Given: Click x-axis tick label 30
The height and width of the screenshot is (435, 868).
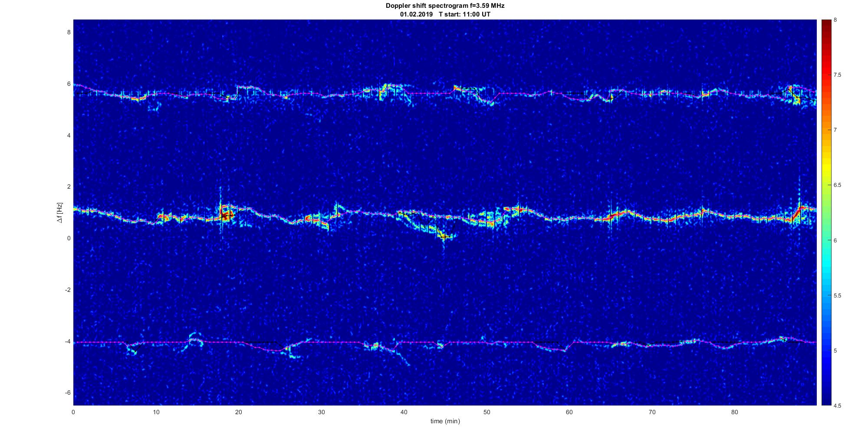Looking at the screenshot, I should pyautogui.click(x=322, y=412).
